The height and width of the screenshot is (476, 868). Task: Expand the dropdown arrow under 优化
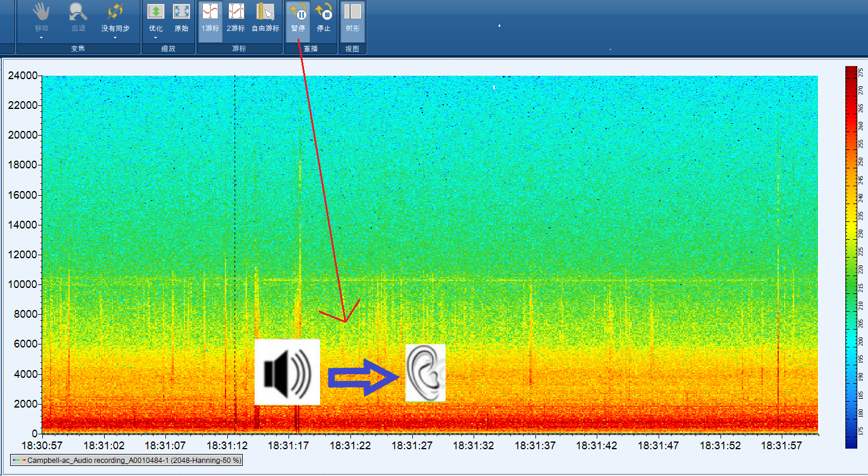[x=156, y=37]
